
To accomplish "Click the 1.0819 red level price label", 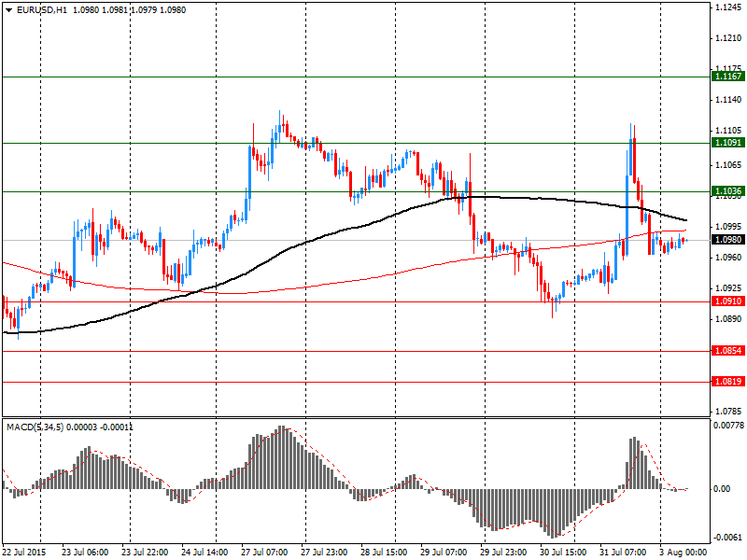I will [x=728, y=382].
